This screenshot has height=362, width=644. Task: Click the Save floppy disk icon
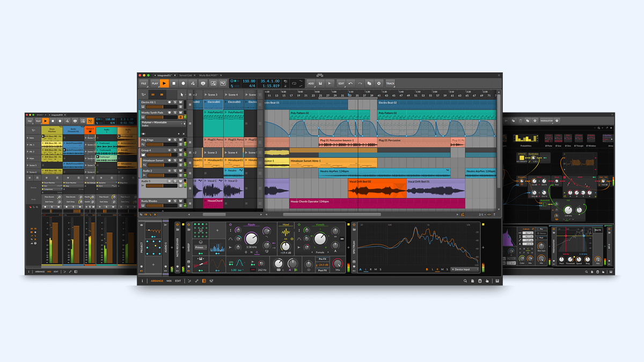click(320, 84)
